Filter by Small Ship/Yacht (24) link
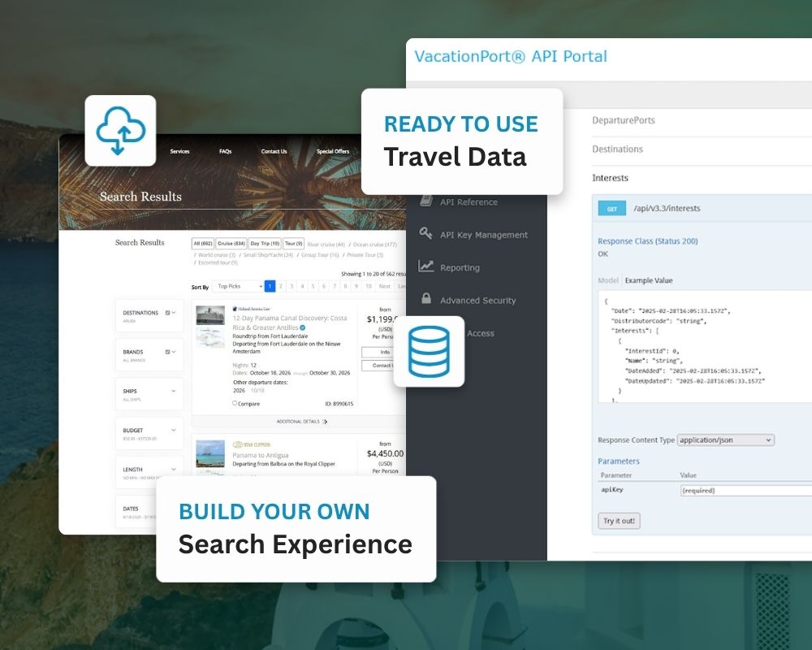812x650 pixels. (x=268, y=255)
